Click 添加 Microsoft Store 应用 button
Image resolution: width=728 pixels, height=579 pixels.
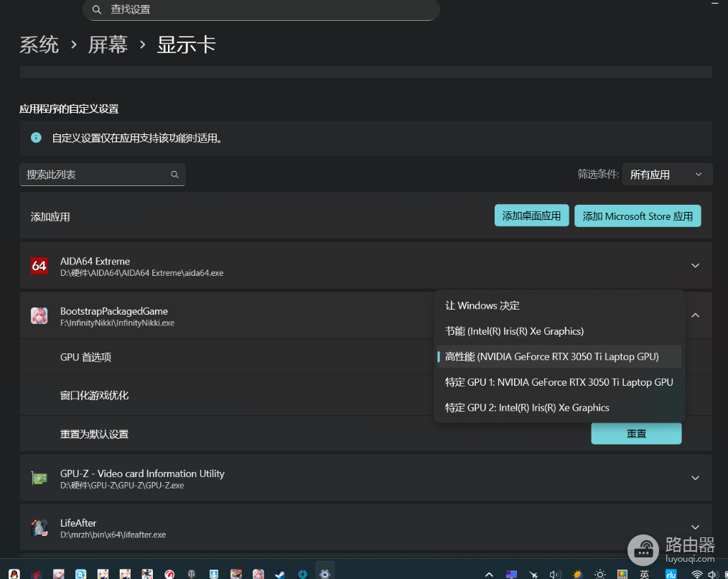(x=638, y=216)
